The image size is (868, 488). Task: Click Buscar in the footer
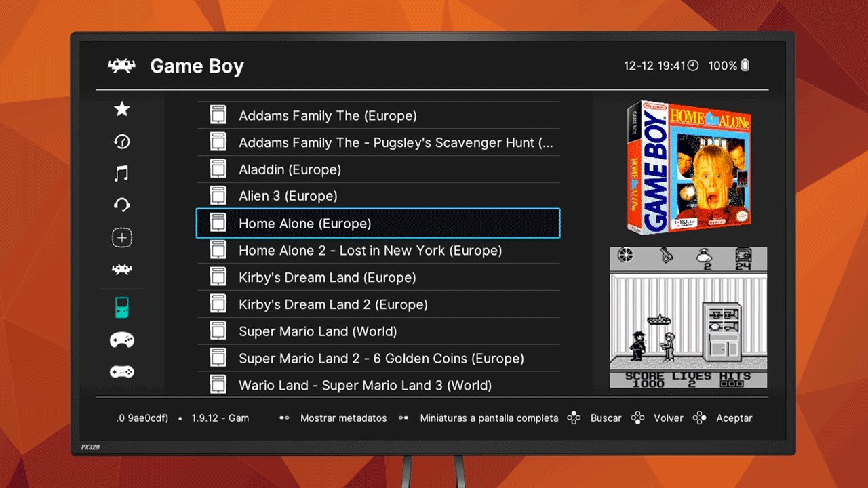pos(606,418)
